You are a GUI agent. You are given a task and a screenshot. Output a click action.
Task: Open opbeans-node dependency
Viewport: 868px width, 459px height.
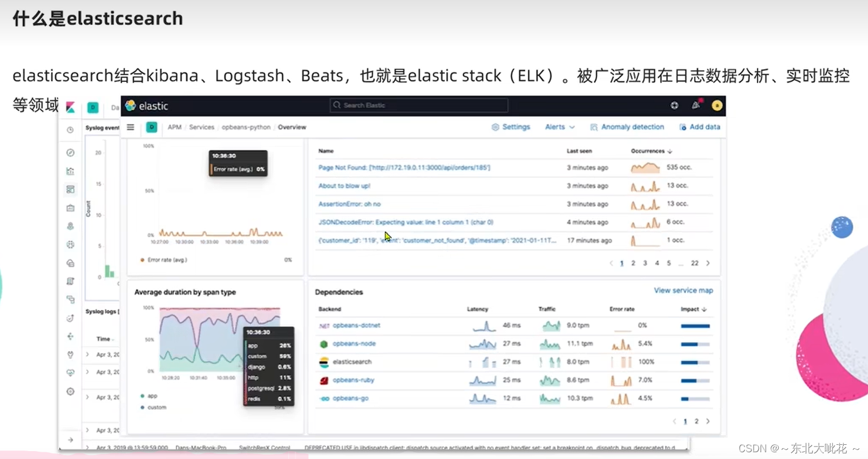pyautogui.click(x=354, y=344)
